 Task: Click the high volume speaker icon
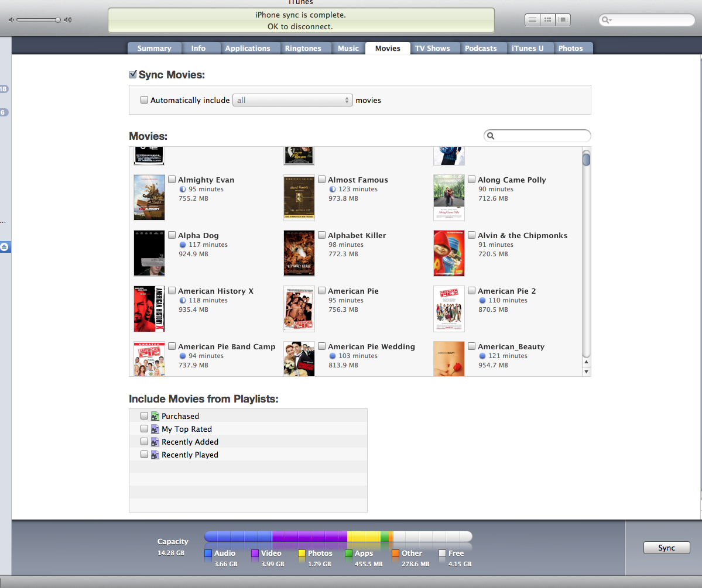pyautogui.click(x=67, y=20)
